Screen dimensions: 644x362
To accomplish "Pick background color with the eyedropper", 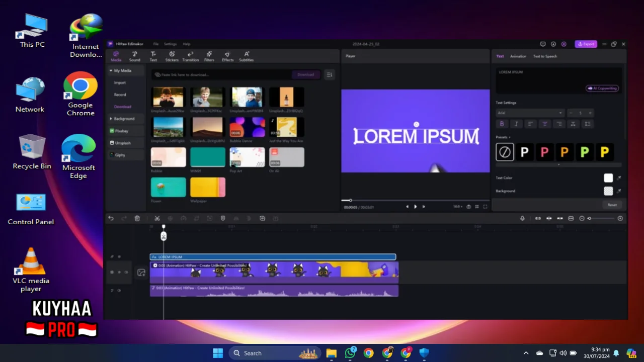I will pyautogui.click(x=619, y=191).
